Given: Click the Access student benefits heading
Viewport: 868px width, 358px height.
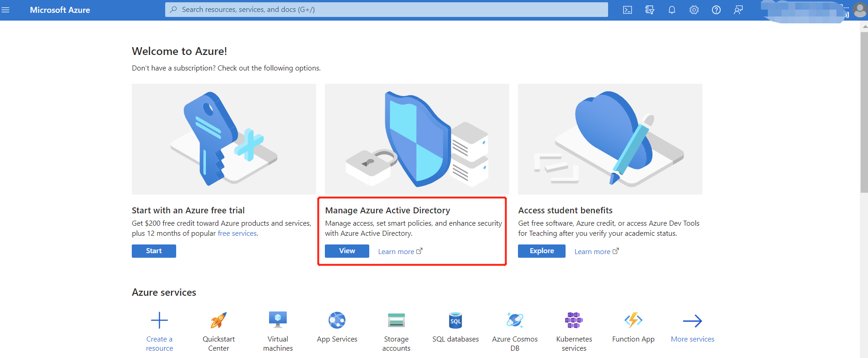Looking at the screenshot, I should (x=565, y=211).
